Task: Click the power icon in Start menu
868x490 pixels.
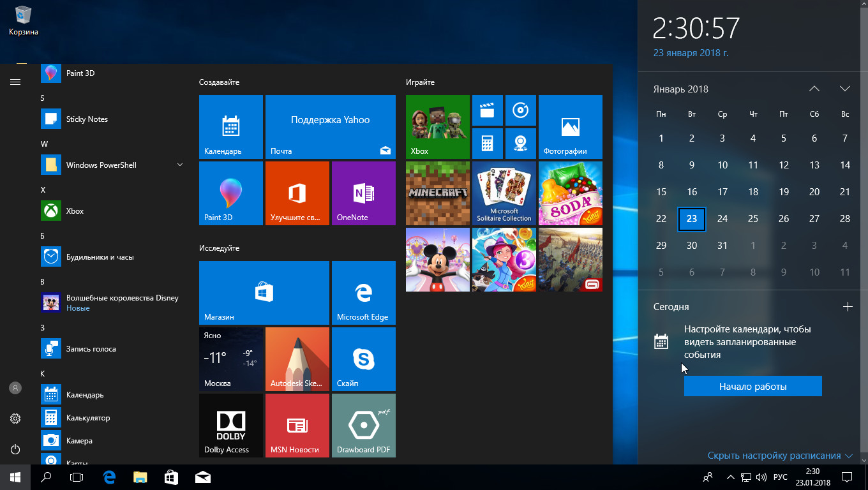Action: tap(15, 449)
